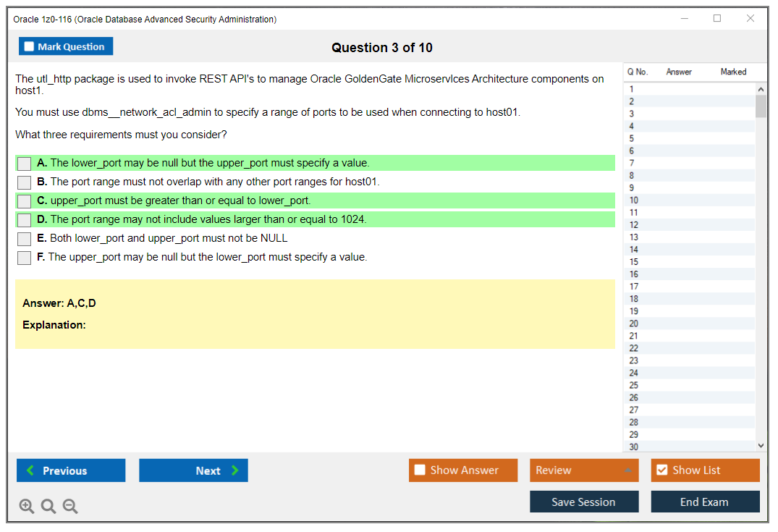Check answer option F about upper_port null
This screenshot has height=532, width=778.
click(23, 257)
